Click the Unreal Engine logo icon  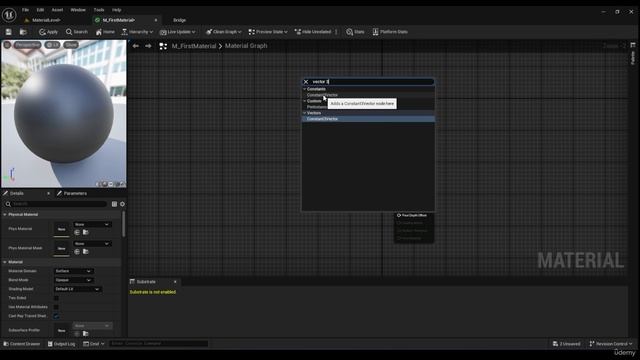coord(9,15)
